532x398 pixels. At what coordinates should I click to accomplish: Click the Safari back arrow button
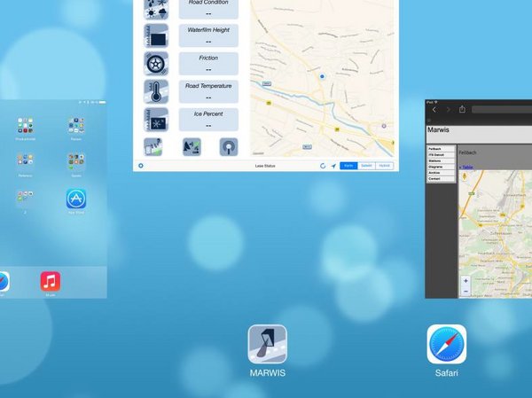(434, 109)
